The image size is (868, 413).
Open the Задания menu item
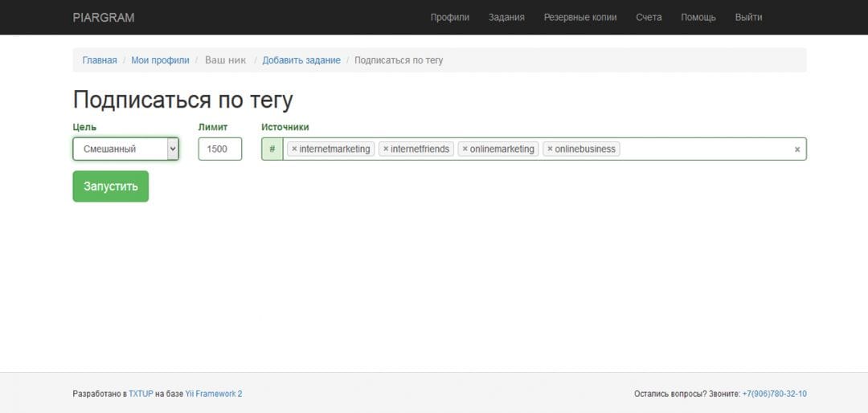pyautogui.click(x=506, y=17)
